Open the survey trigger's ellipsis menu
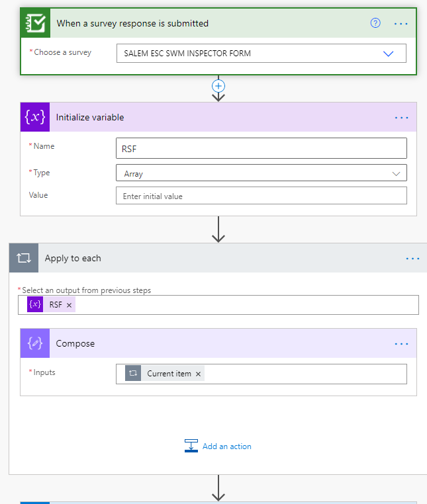The height and width of the screenshot is (504, 427). [x=401, y=23]
